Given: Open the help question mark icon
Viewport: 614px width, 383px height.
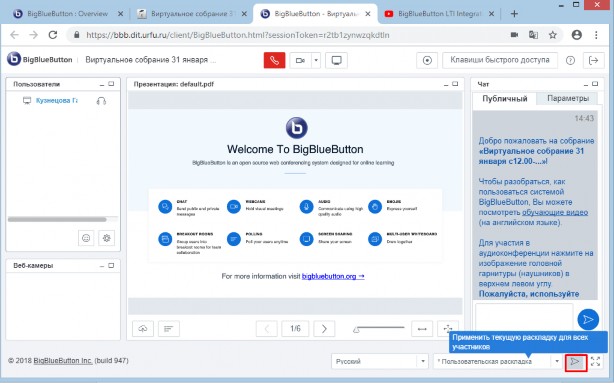Looking at the screenshot, I should 570,60.
